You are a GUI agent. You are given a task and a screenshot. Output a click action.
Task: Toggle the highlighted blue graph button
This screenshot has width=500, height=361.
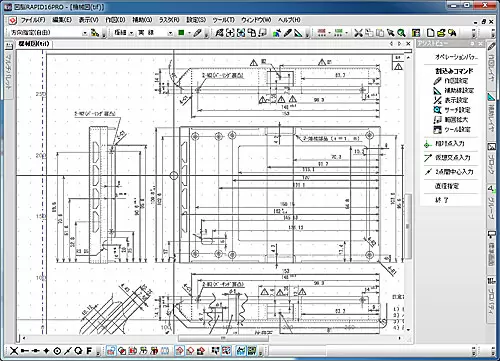coord(241,351)
